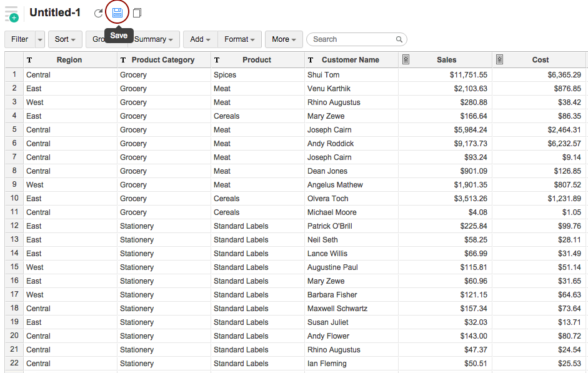Click into the Search field
This screenshot has width=588, height=373.
(352, 39)
